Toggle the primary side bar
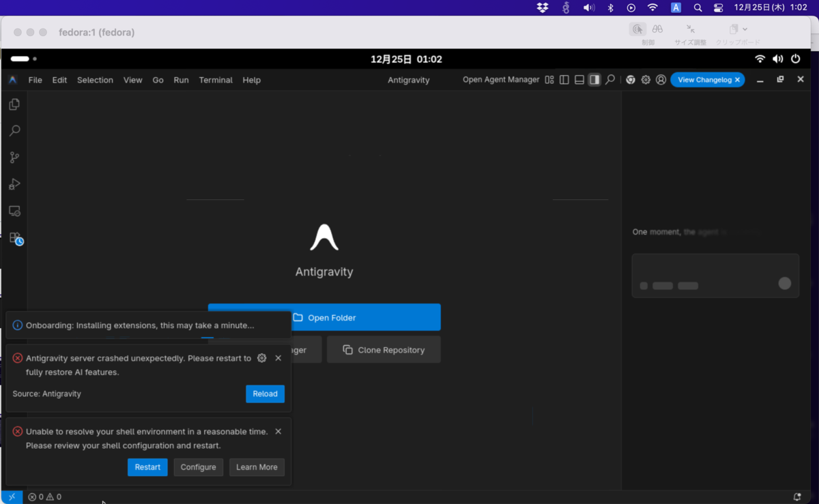819x504 pixels. [564, 80]
